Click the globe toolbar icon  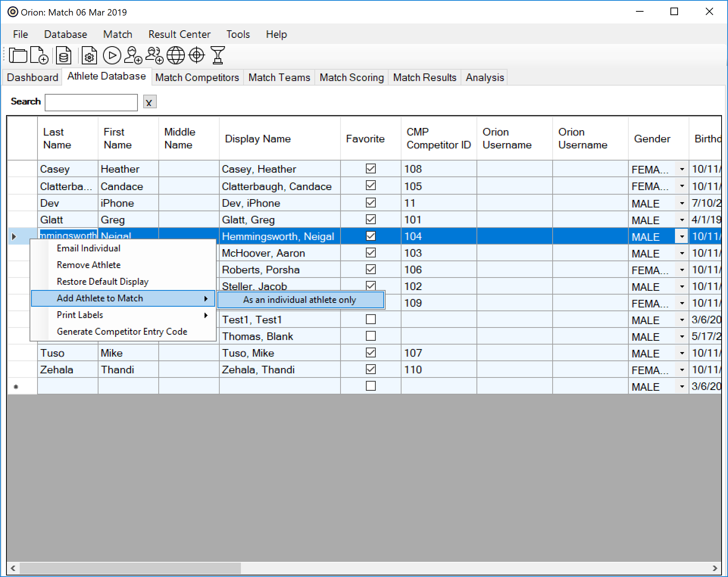point(175,56)
